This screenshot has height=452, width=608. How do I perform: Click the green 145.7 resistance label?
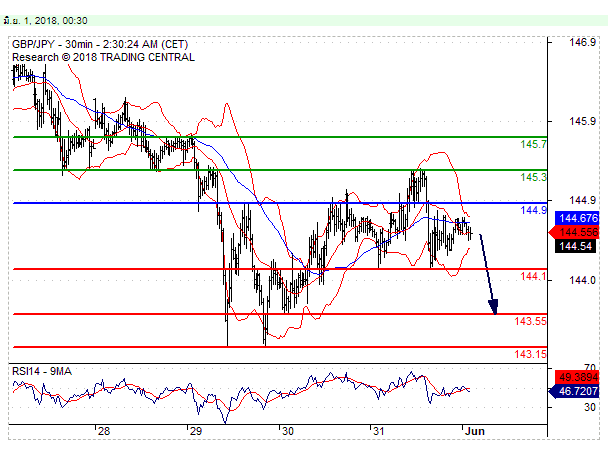pyautogui.click(x=533, y=144)
